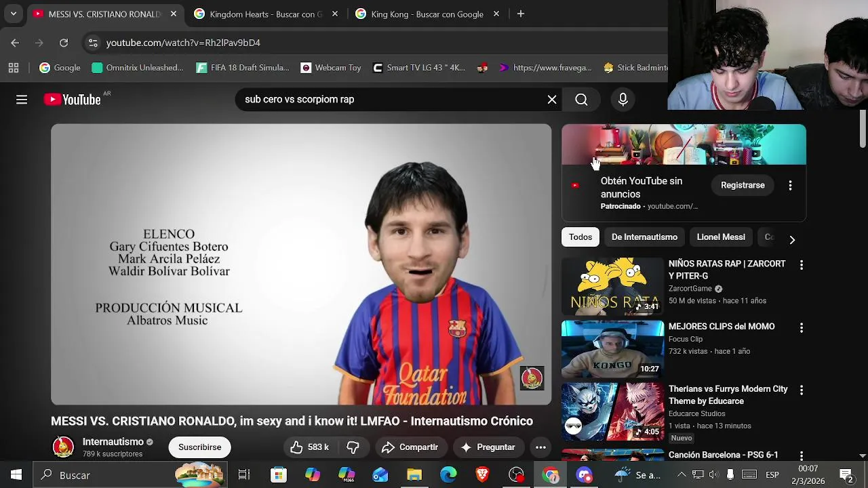Reload the current page

click(64, 43)
